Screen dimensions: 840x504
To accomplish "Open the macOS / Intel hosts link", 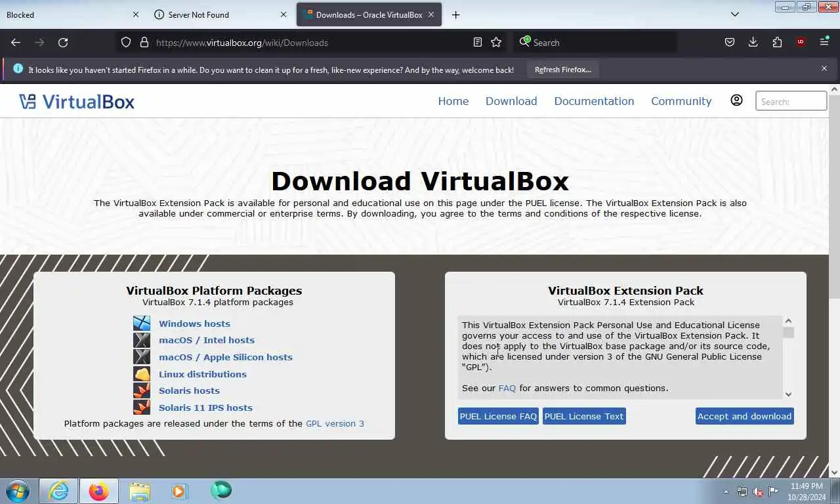I will (x=207, y=340).
